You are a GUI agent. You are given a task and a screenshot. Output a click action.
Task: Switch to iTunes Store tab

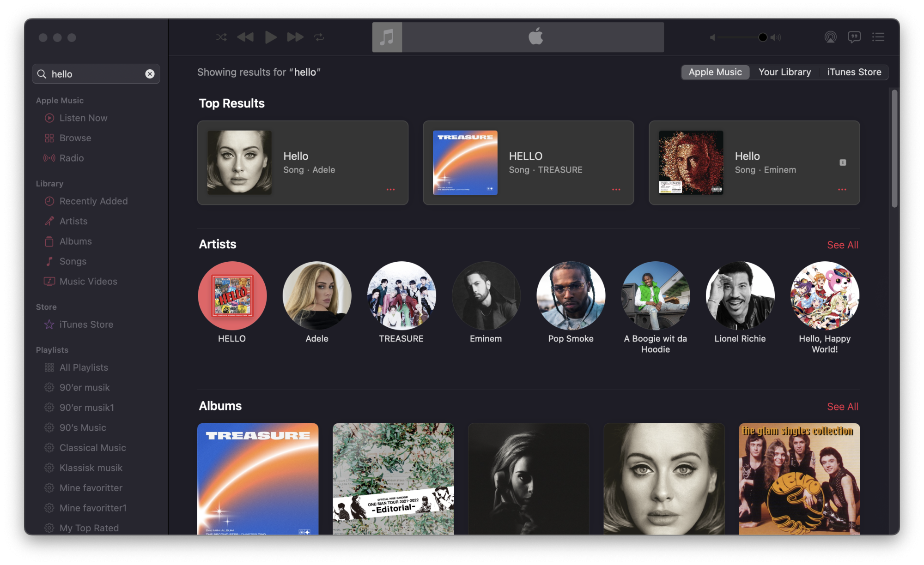click(x=854, y=72)
